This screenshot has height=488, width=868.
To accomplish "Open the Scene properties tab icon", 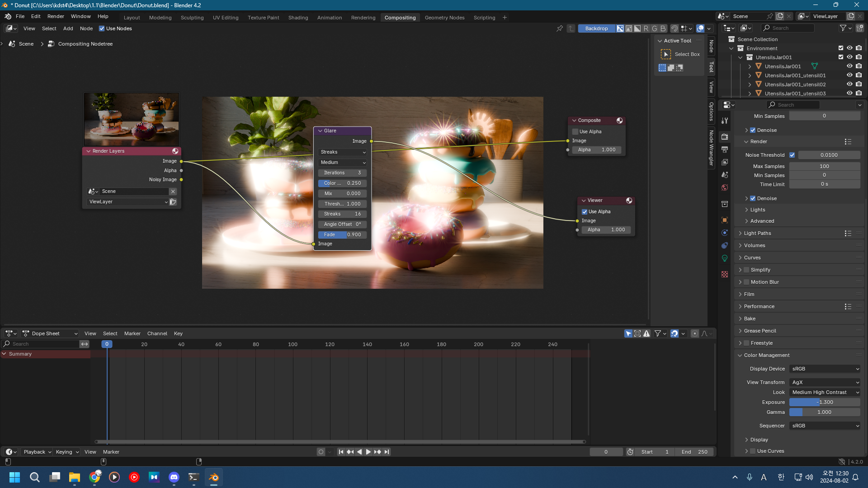I will point(725,174).
